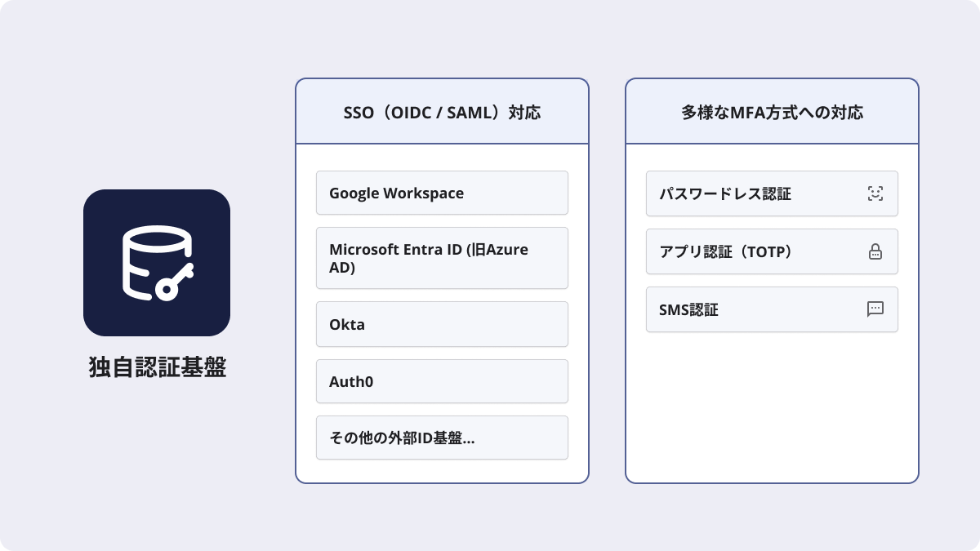980x551 pixels.
Task: Select the パスワードレス認証 method label
Action: click(x=725, y=194)
